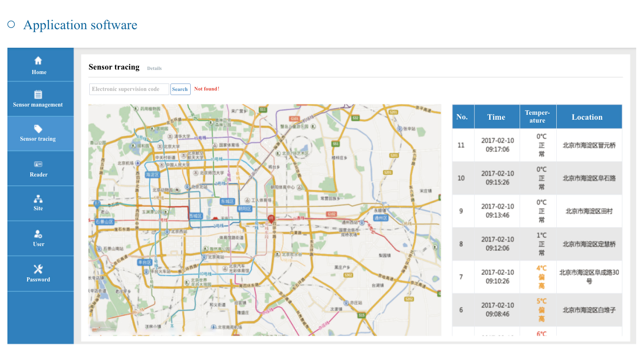
Task: Click the Site network icon
Action: click(x=38, y=199)
